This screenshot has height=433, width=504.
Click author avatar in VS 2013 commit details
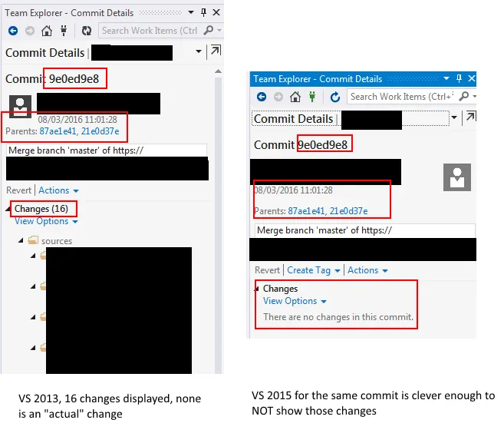(x=20, y=107)
